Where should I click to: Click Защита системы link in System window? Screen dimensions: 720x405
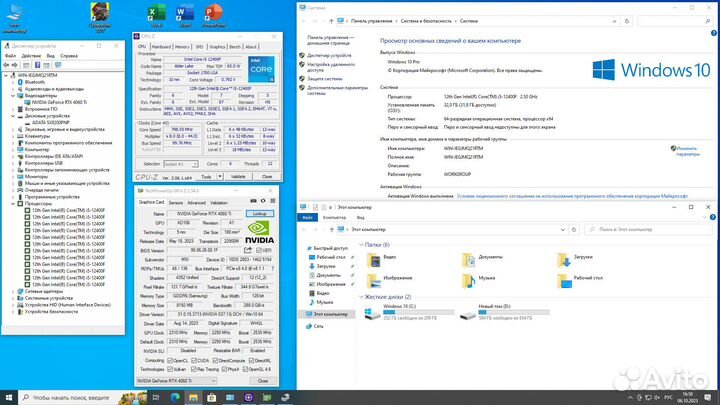[x=325, y=79]
